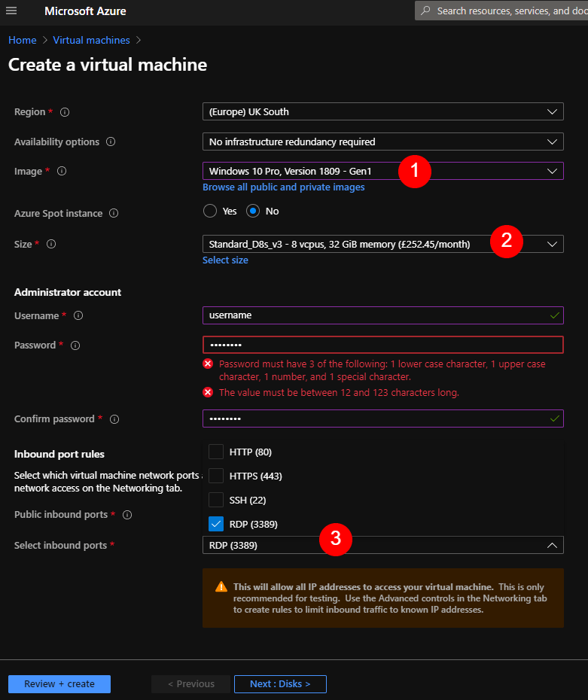The width and height of the screenshot is (588, 700).
Task: Select Yes for Azure Spot instance
Action: point(210,211)
